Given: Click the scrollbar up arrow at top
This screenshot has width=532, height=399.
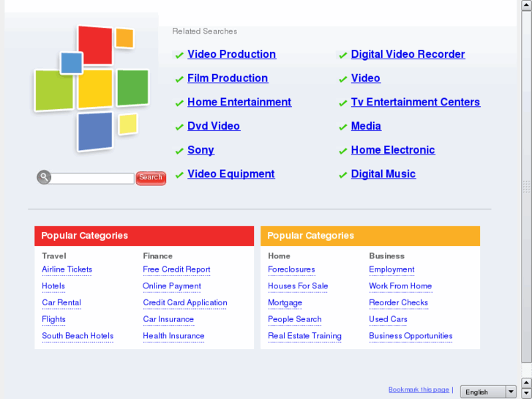Looking at the screenshot, I should (526, 5).
